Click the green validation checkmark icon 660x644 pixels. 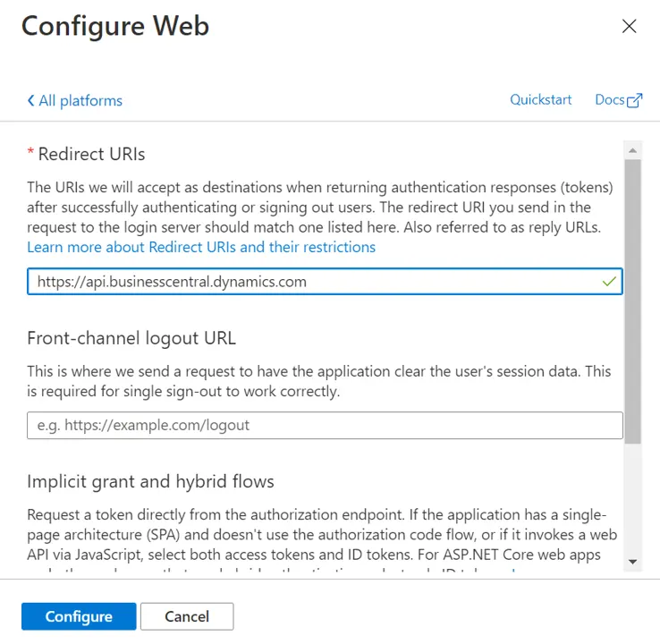pos(609,281)
